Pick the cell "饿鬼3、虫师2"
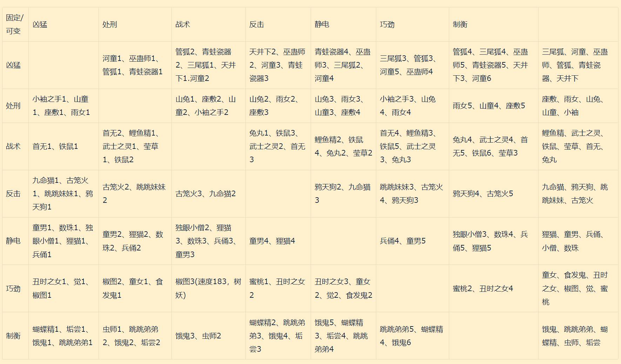The width and height of the screenshot is (621, 364). (209, 336)
